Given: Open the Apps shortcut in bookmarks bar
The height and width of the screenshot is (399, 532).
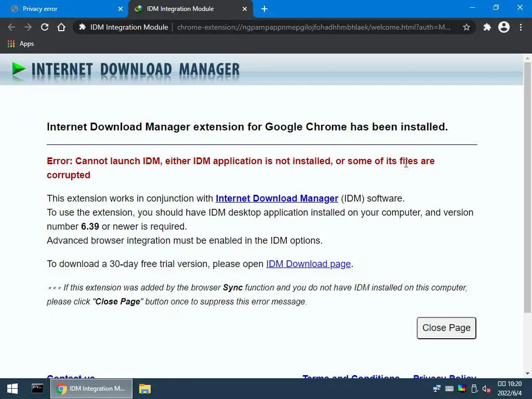Looking at the screenshot, I should click(x=21, y=44).
